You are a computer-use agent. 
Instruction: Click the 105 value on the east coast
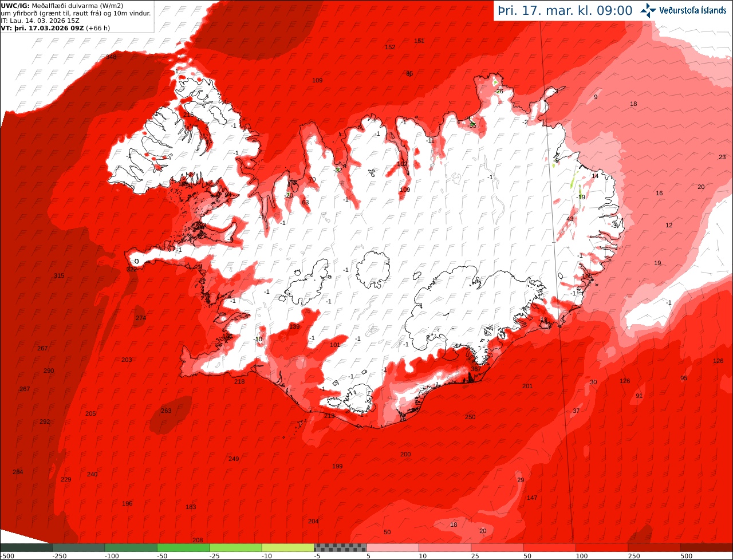tap(587, 276)
